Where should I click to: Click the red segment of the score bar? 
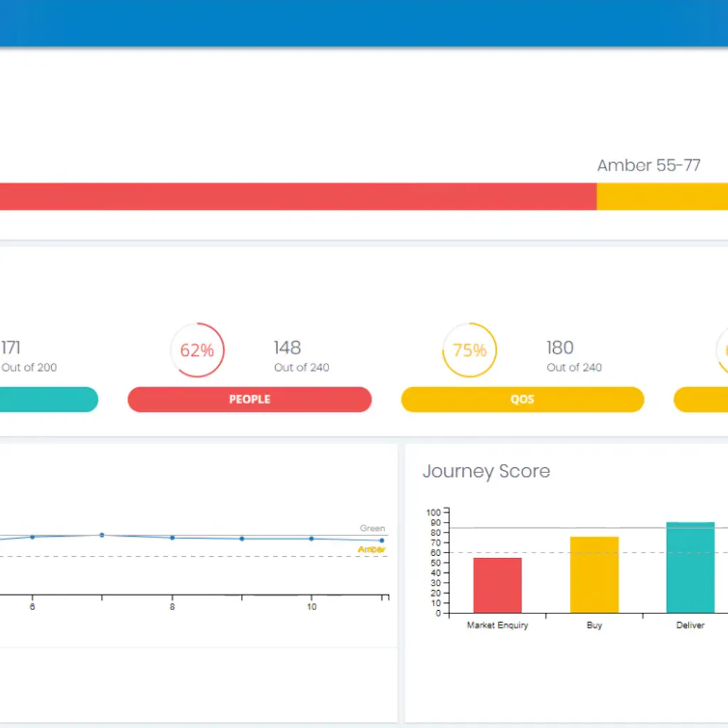click(x=297, y=196)
